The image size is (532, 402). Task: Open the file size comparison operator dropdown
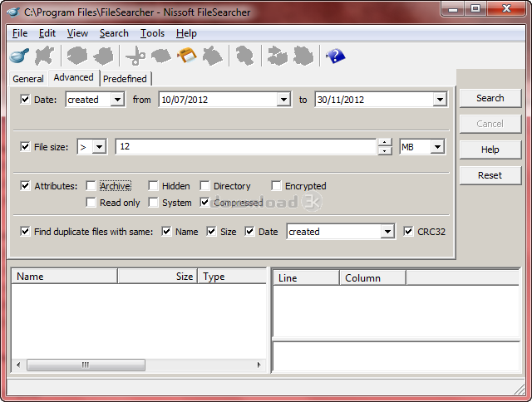[100, 147]
